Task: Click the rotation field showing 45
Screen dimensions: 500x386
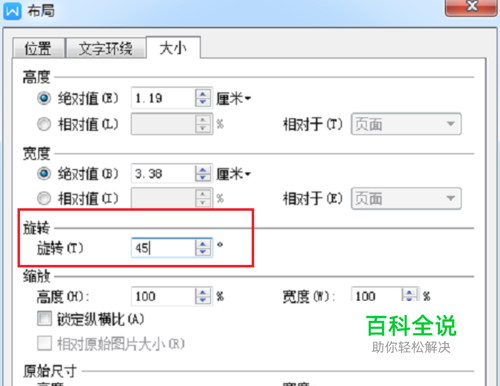Action: pyautogui.click(x=163, y=248)
